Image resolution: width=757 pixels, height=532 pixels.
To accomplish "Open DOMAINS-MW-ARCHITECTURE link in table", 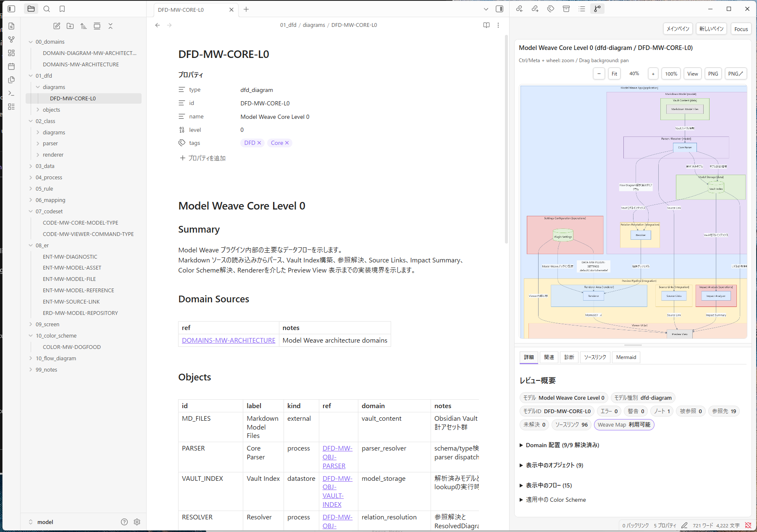I will pyautogui.click(x=229, y=340).
